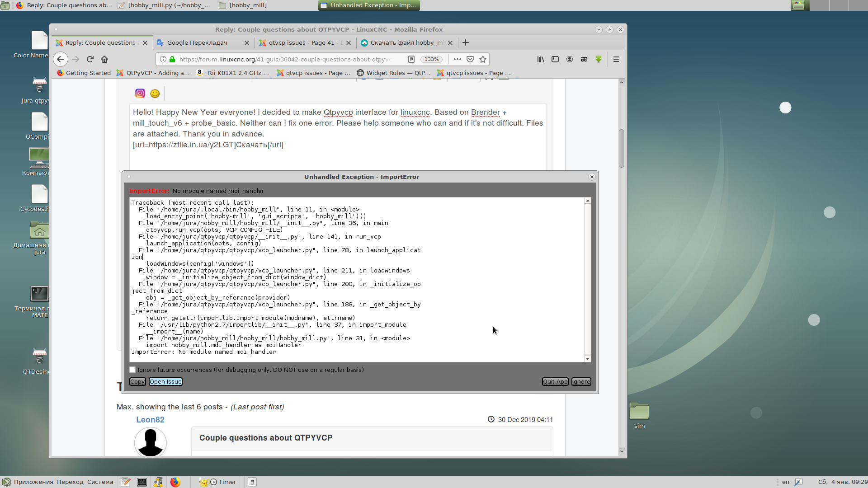
Task: Click the post editor text area
Action: pyautogui.click(x=338, y=137)
